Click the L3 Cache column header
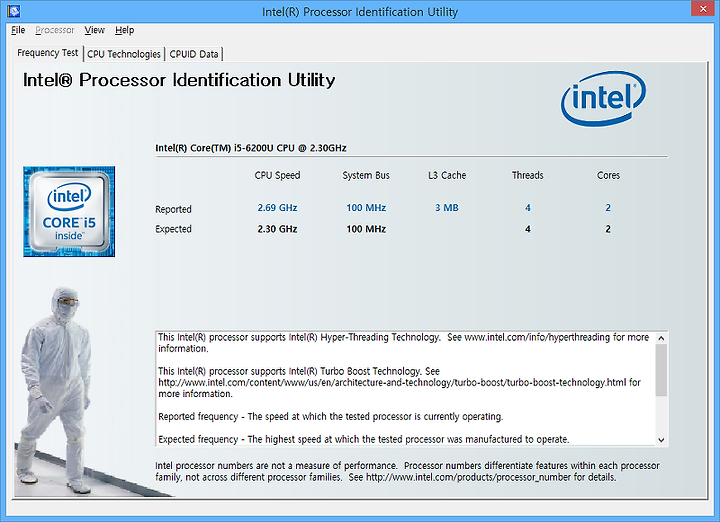Viewport: 720px width, 522px height. 447,175
